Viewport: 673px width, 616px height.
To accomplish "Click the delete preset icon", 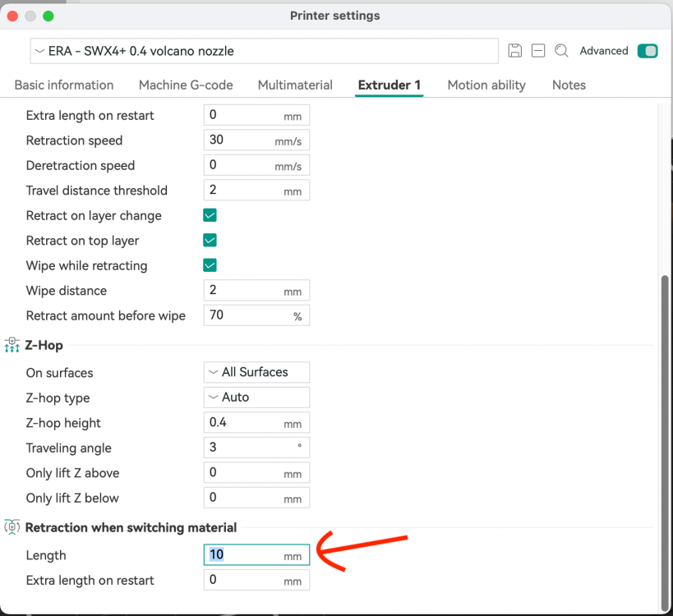I will (538, 51).
